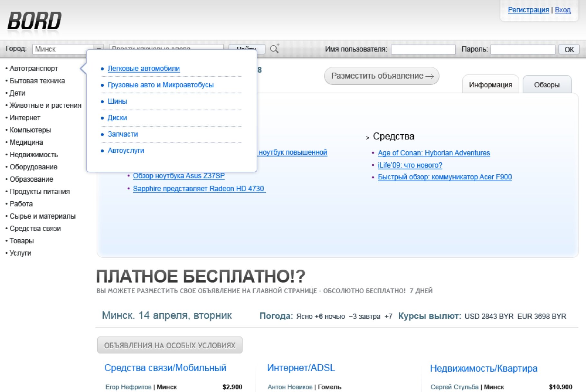Switch to the Информация tab

(x=490, y=85)
